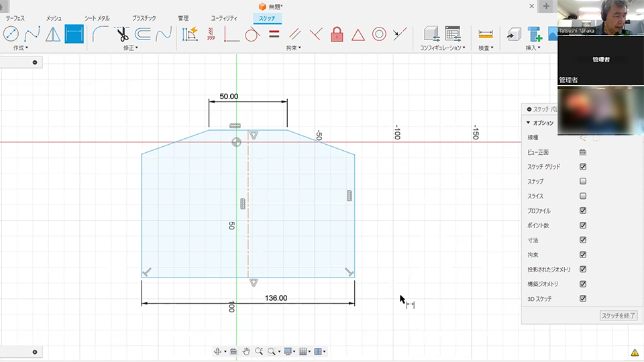Screen dimensions: 644x362
Task: Open the 作成 dropdown menu
Action: coord(20,48)
